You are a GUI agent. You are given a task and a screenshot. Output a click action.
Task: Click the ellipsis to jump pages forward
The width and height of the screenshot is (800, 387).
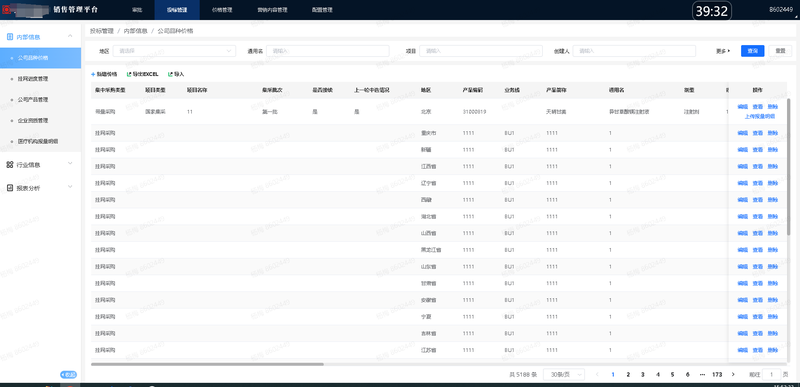702,374
